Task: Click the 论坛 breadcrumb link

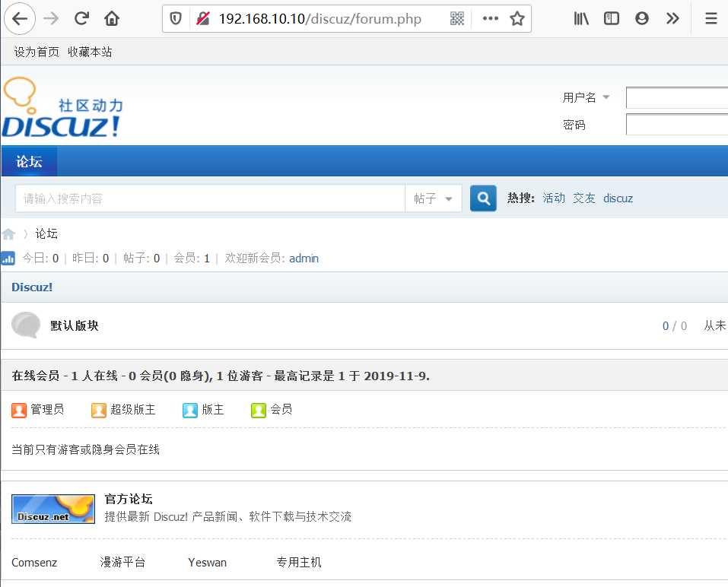Action: pos(46,233)
